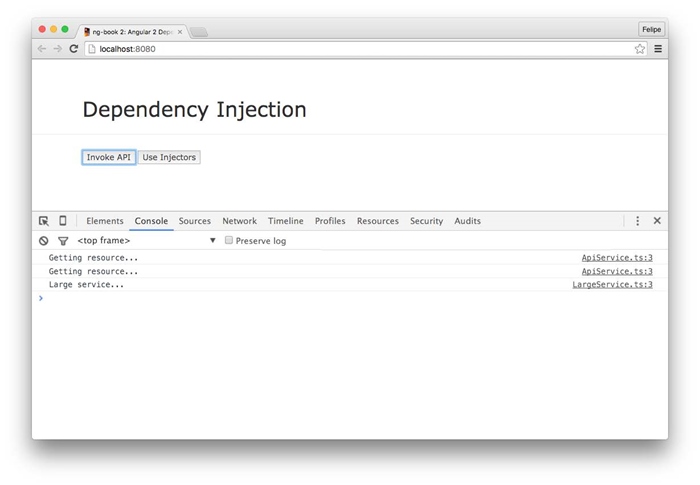700x485 pixels.
Task: Bookmark this page with star icon
Action: (x=639, y=49)
